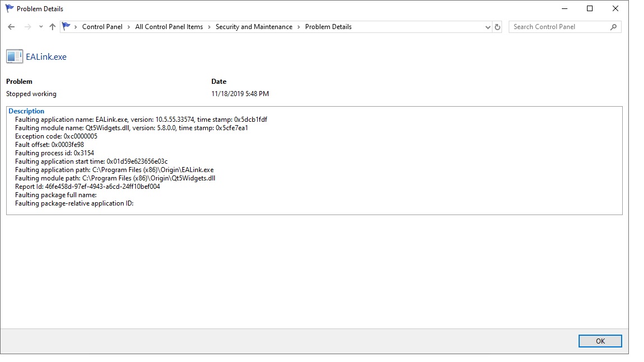Screen dimensions: 644x362
Task: Open Security and Maintenance breadcrumb
Action: click(x=254, y=27)
